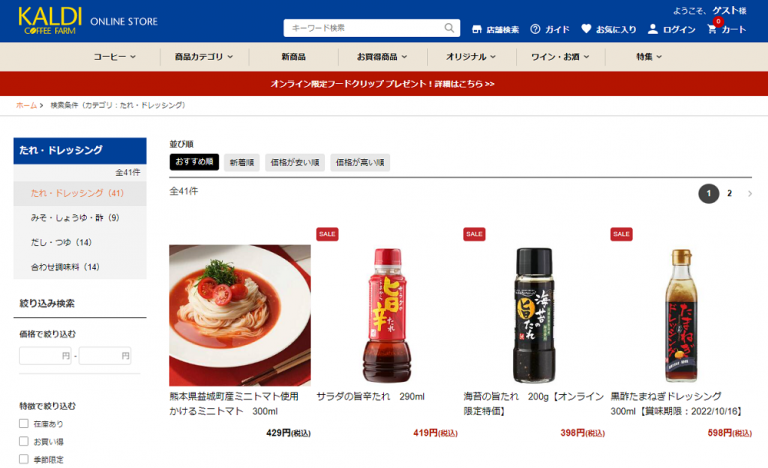Go to next page arrow
This screenshot has width=768, height=468.
point(749,194)
